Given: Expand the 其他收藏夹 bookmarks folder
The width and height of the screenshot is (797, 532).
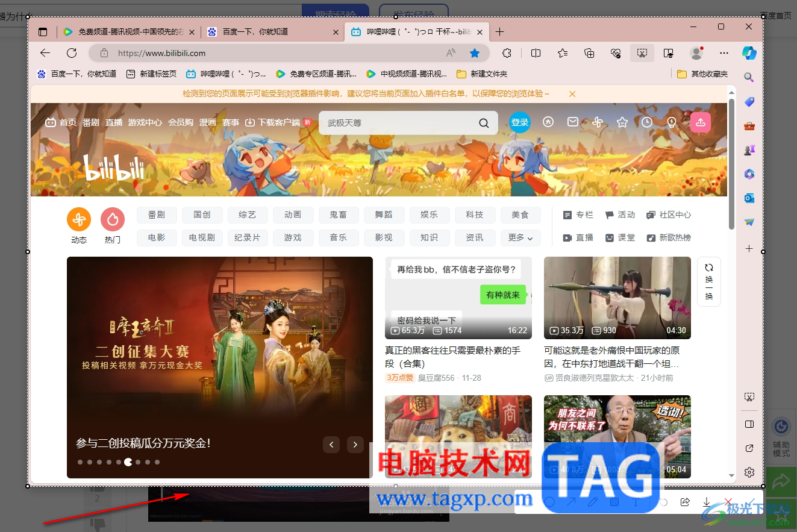Looking at the screenshot, I should tap(702, 74).
